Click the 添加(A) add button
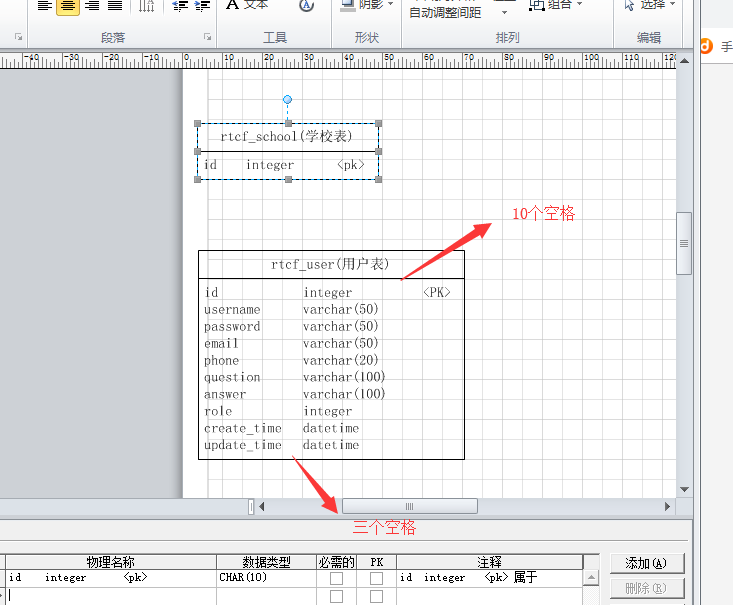The image size is (733, 605). point(647,563)
